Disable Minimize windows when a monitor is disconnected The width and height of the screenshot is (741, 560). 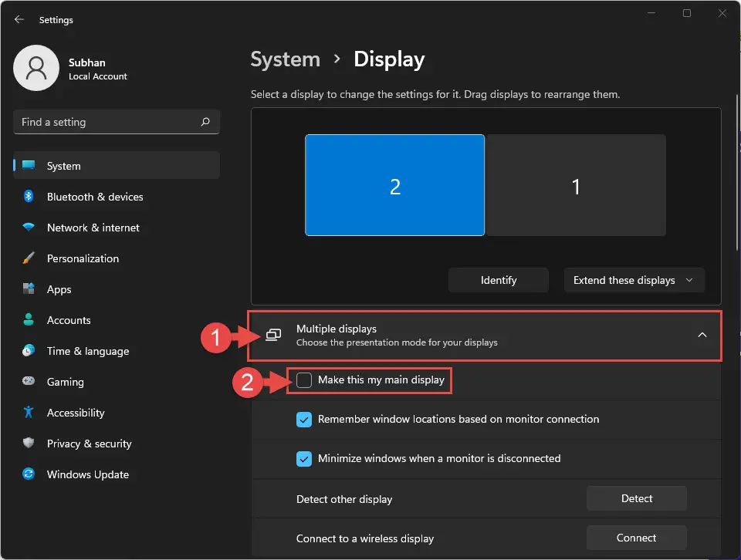tap(304, 458)
